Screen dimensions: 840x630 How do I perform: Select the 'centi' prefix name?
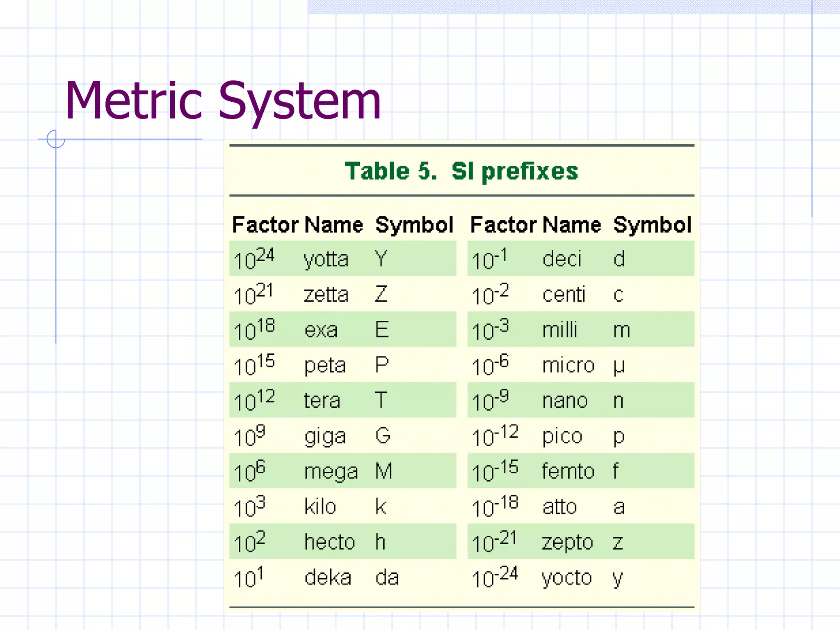coord(564,294)
